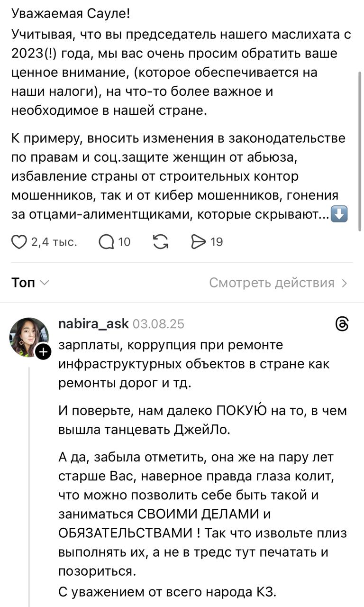Tap the share count number 19
Image resolution: width=364 pixels, height=607 pixels.
point(217,242)
